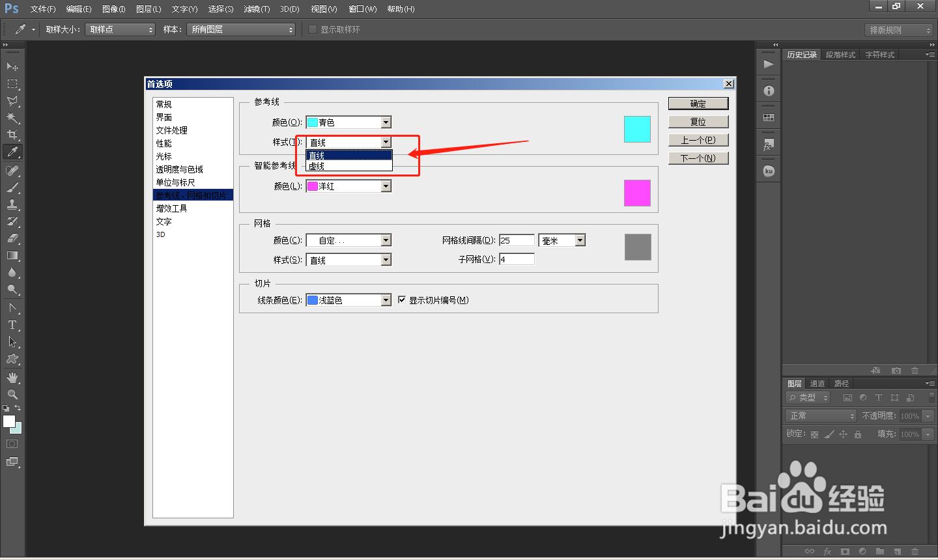Screen dimensions: 938x560
Task: Select the Path Selection tool
Action: 12,341
